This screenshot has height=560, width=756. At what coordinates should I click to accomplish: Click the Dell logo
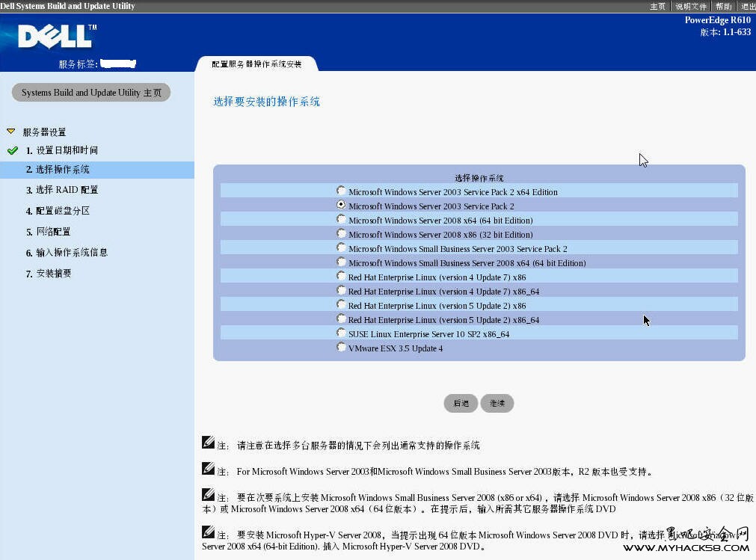click(57, 36)
